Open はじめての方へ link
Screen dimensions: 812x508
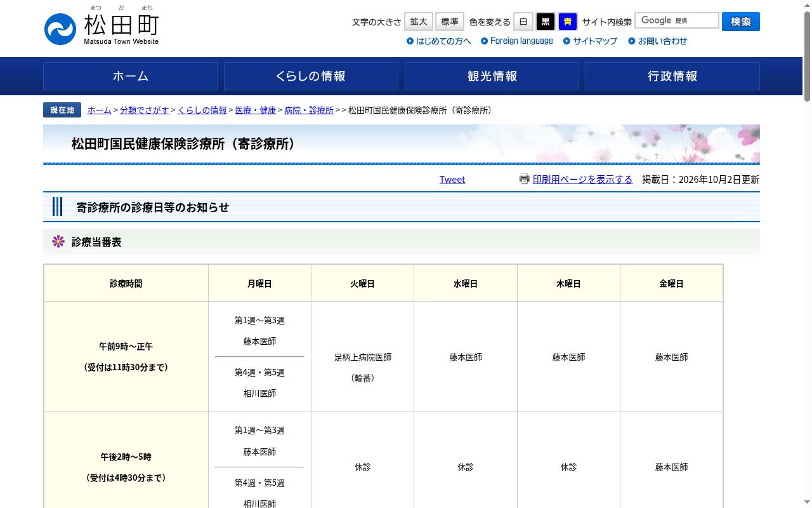pyautogui.click(x=439, y=41)
